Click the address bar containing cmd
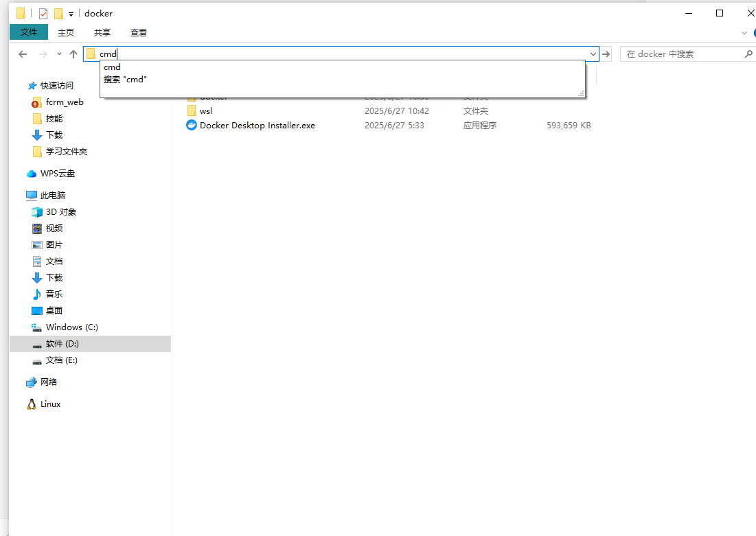 (341, 54)
